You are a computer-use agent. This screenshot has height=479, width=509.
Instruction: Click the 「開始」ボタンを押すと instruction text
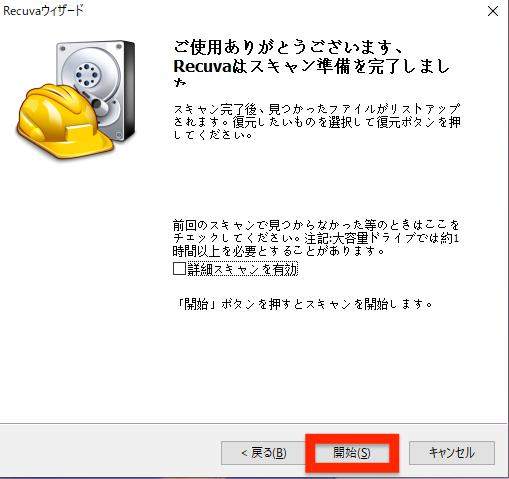(x=303, y=304)
